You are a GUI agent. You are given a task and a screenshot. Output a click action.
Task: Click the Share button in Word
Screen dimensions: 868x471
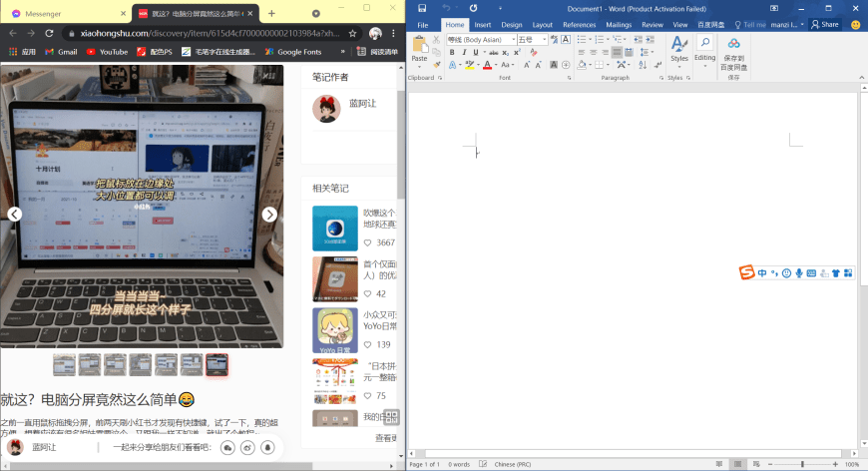(824, 24)
